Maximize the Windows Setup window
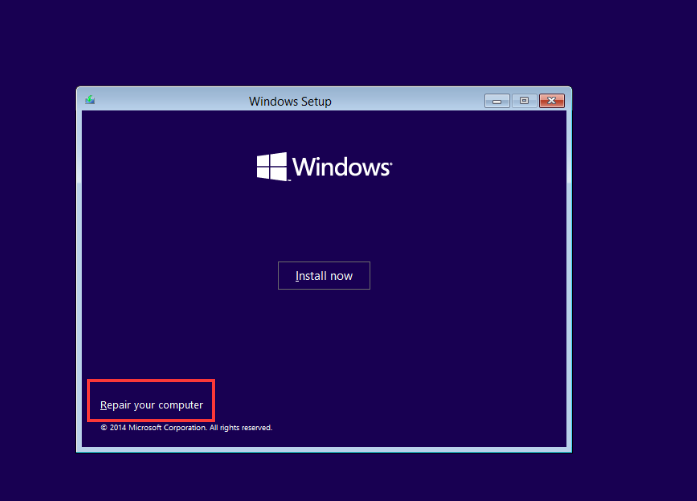 [525, 101]
